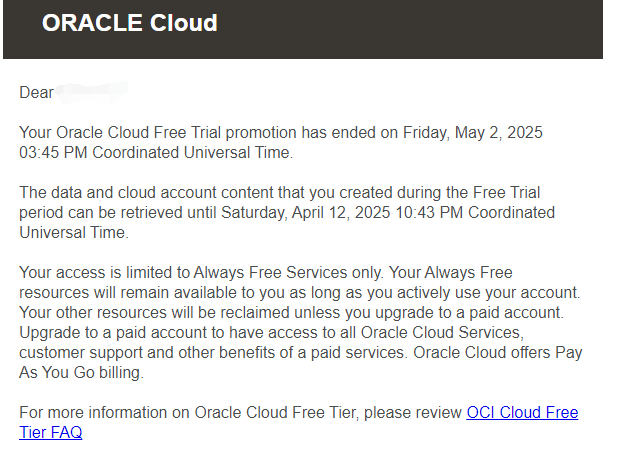Screen dimensions: 621x461
Task: Select the Friday, May 2, 2025 date text
Action: [x=472, y=132]
